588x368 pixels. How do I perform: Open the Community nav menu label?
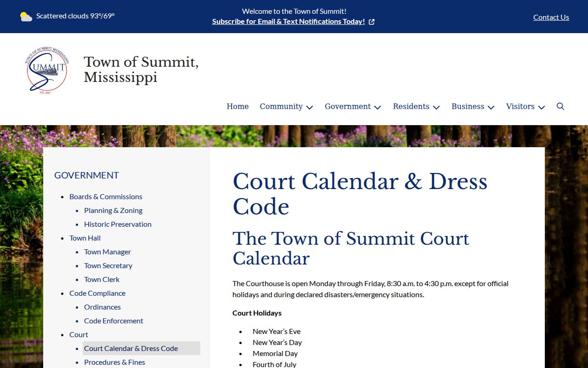click(x=281, y=106)
